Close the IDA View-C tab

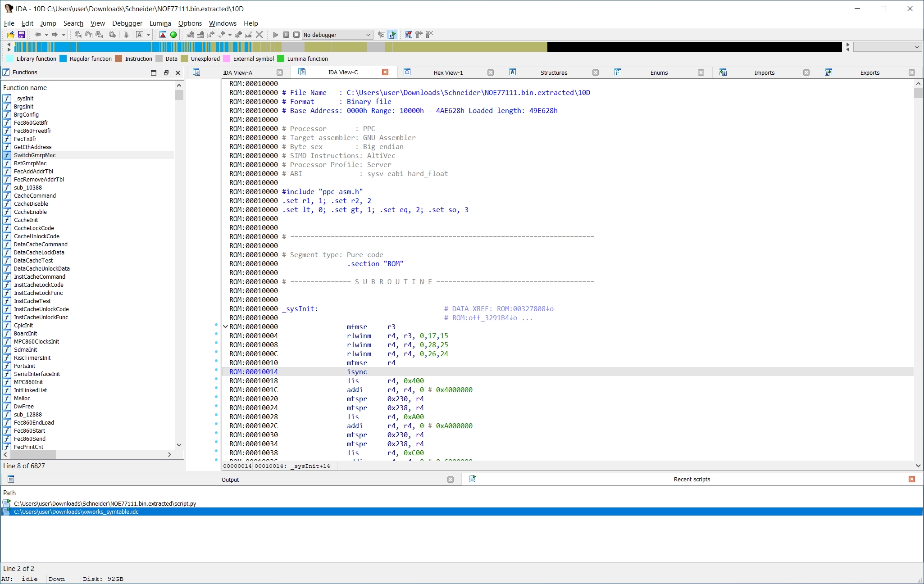[x=385, y=72]
